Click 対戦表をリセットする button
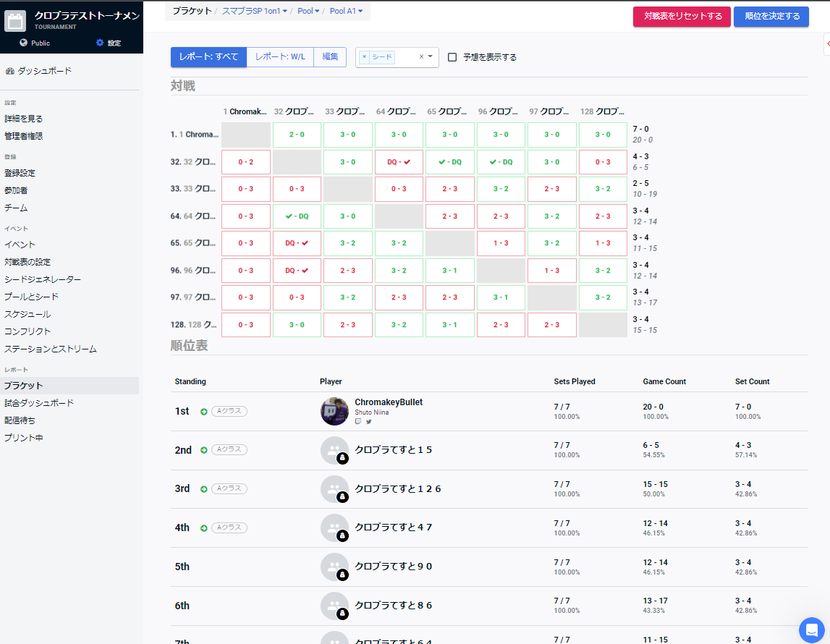 click(x=682, y=17)
